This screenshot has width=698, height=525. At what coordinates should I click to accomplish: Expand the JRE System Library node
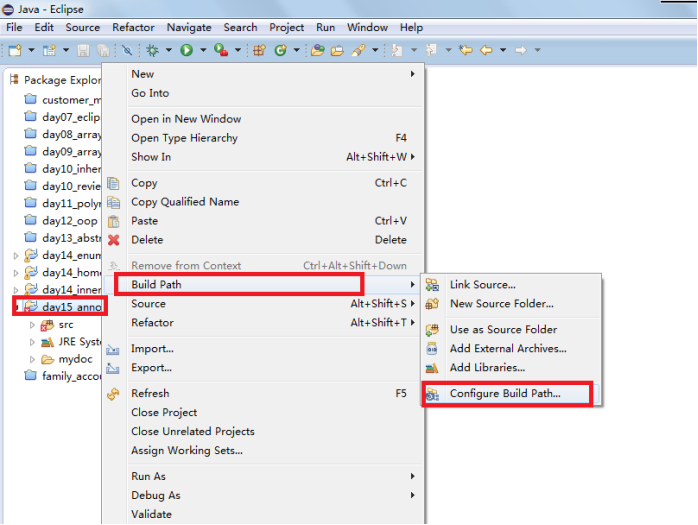[32, 342]
